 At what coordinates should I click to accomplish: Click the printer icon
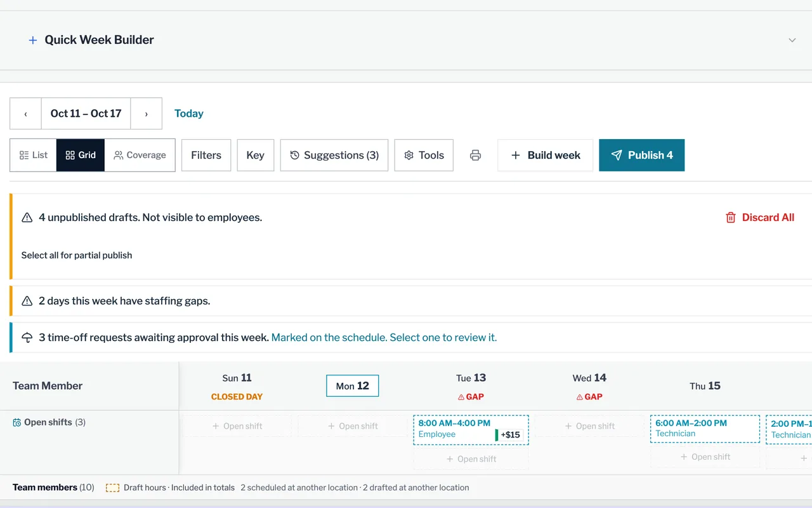[475, 155]
